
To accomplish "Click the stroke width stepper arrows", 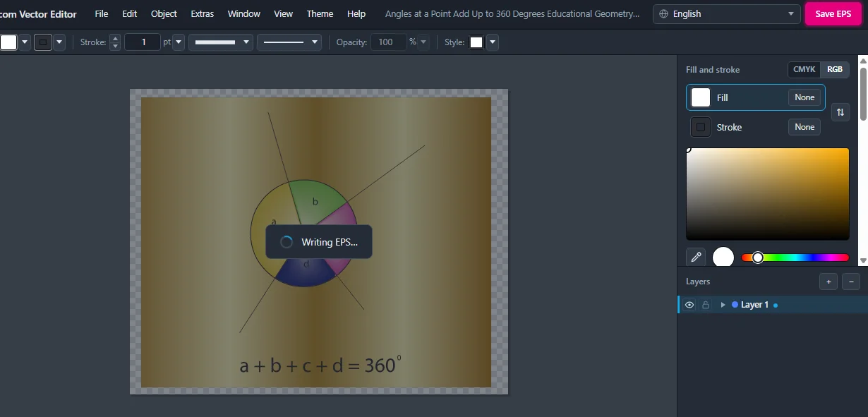I will click(x=115, y=42).
